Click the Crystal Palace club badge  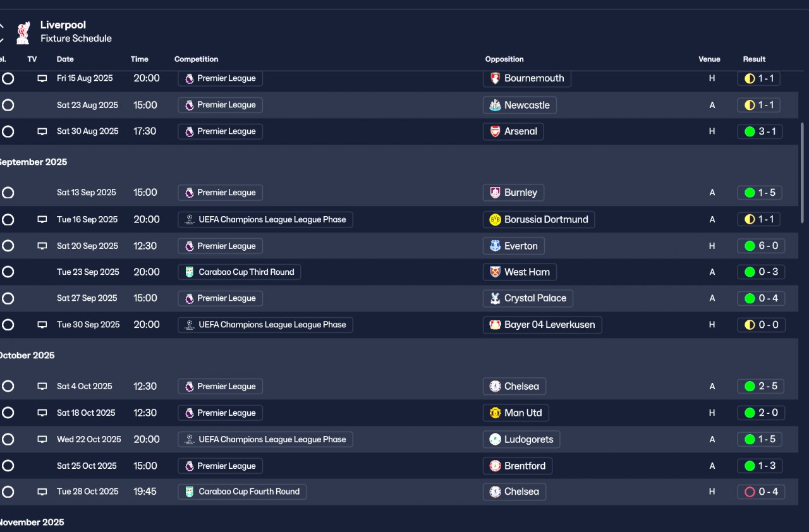[x=496, y=298]
